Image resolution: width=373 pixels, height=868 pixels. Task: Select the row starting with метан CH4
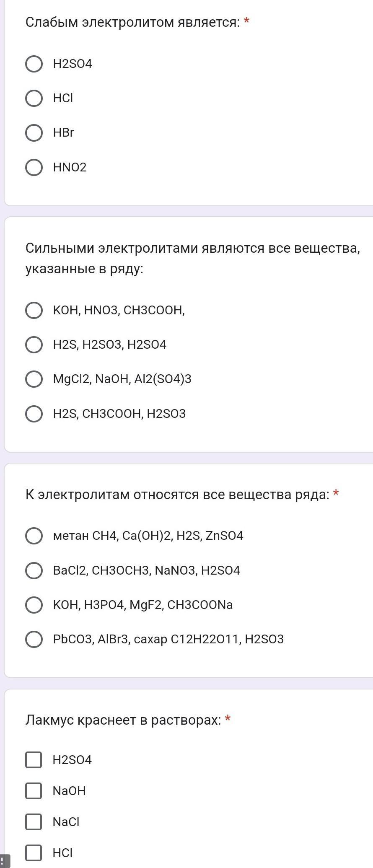[34, 536]
